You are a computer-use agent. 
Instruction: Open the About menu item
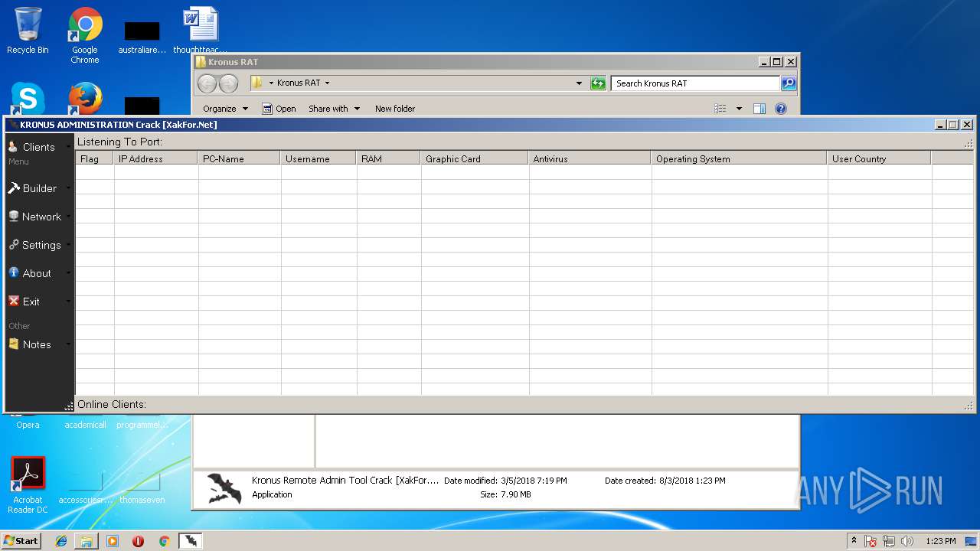[38, 273]
